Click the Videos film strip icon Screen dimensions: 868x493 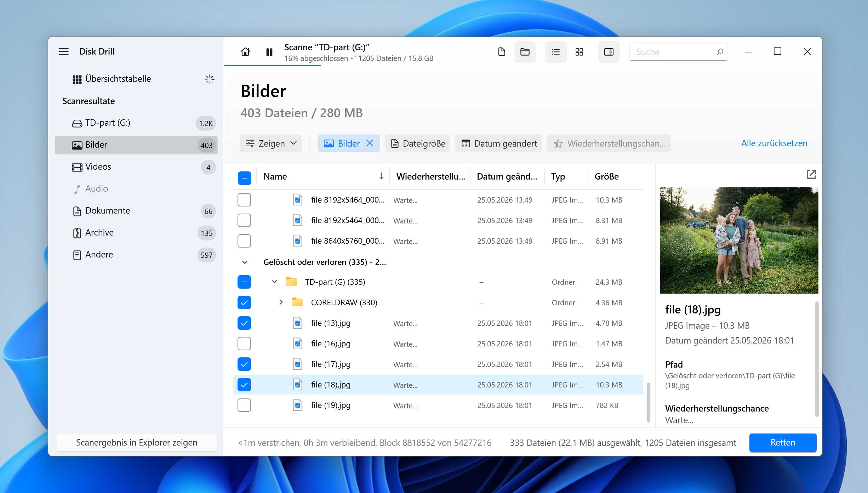77,167
